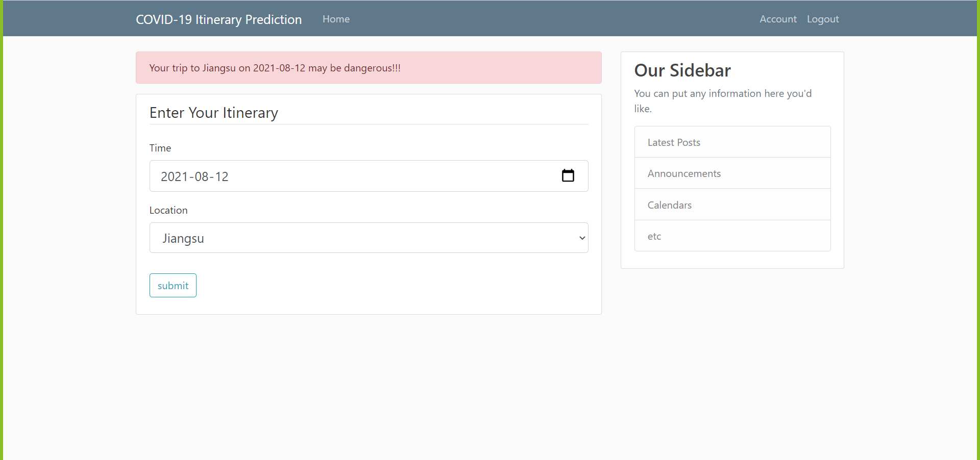The image size is (980, 460).
Task: Click the month 08 in date field
Action: pos(202,176)
